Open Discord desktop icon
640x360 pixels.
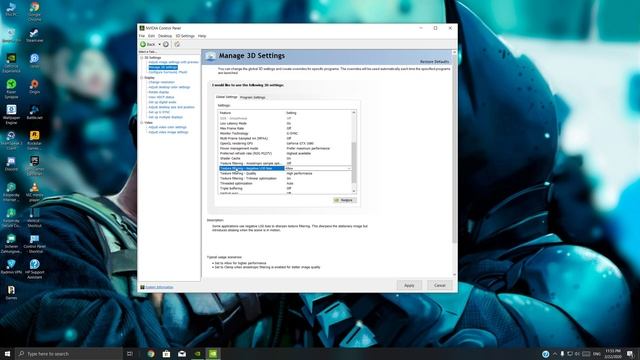(11, 164)
